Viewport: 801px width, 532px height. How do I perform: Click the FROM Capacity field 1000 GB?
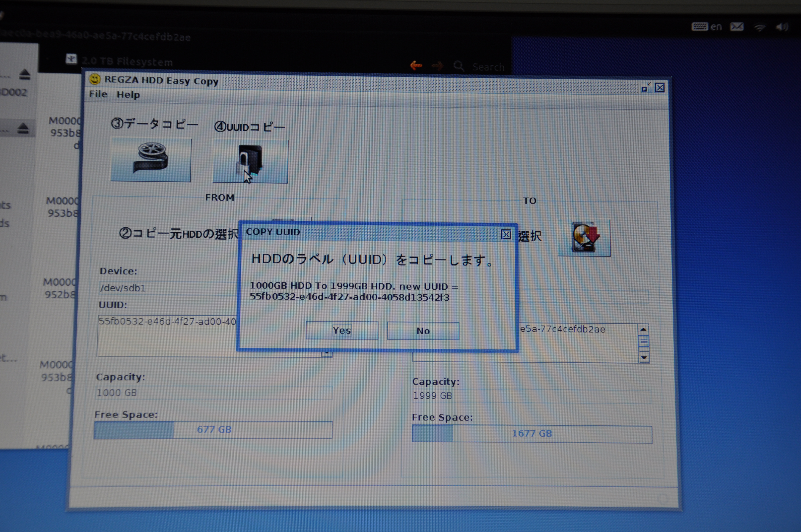[213, 393]
